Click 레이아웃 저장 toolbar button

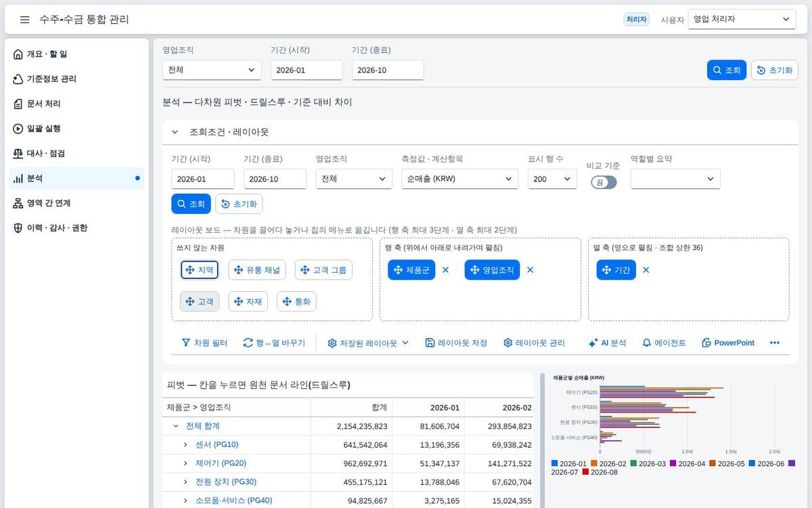coord(456,343)
